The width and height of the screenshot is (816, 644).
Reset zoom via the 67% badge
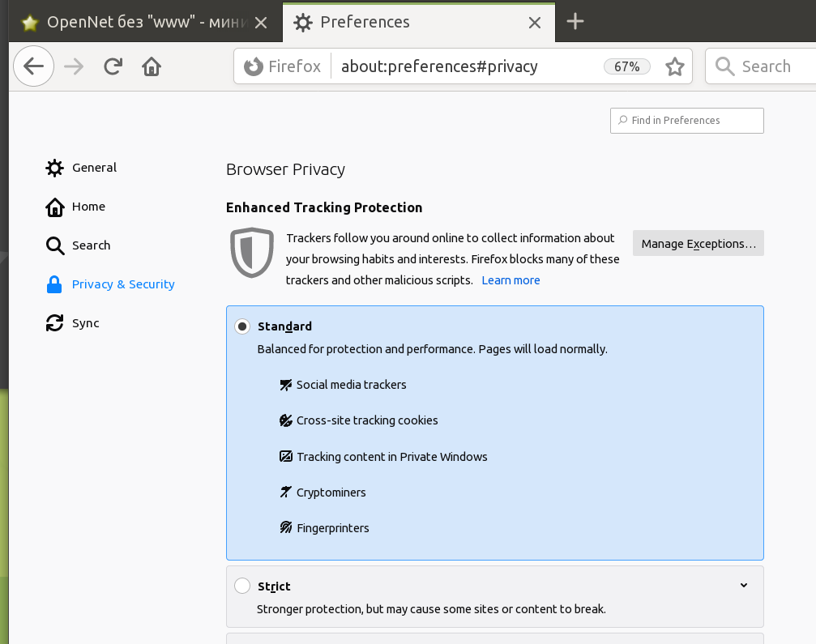pyautogui.click(x=626, y=66)
